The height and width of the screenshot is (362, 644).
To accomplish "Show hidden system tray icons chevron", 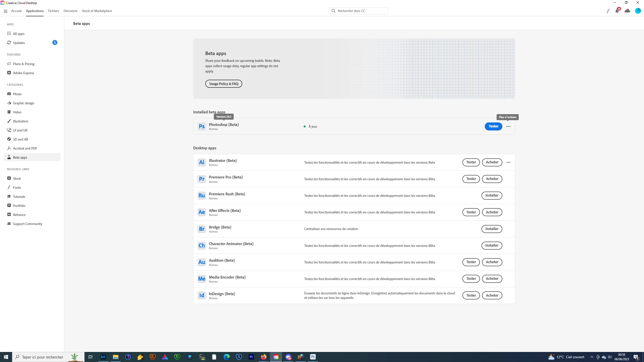I will pos(592,357).
